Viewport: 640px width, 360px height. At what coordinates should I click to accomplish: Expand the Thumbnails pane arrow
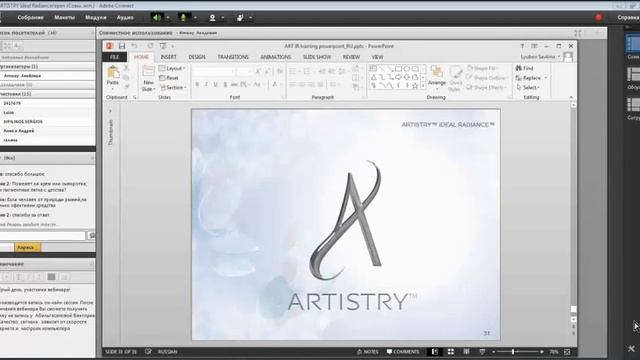click(110, 111)
